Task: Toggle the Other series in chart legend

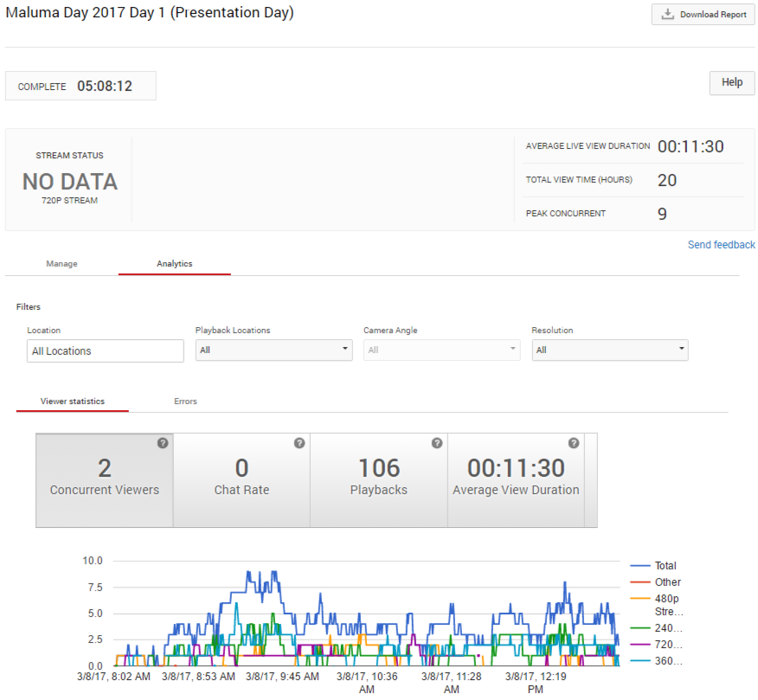Action: click(x=667, y=582)
